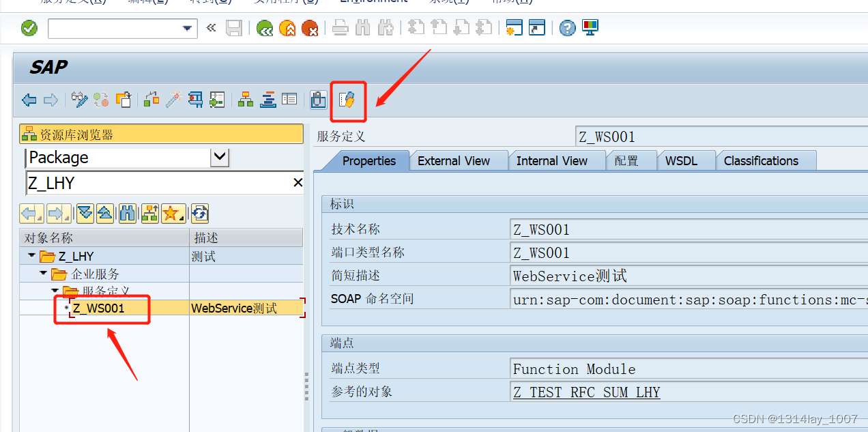The width and height of the screenshot is (868, 432).
Task: Click the green Back icon in top toolbar
Action: click(x=265, y=28)
